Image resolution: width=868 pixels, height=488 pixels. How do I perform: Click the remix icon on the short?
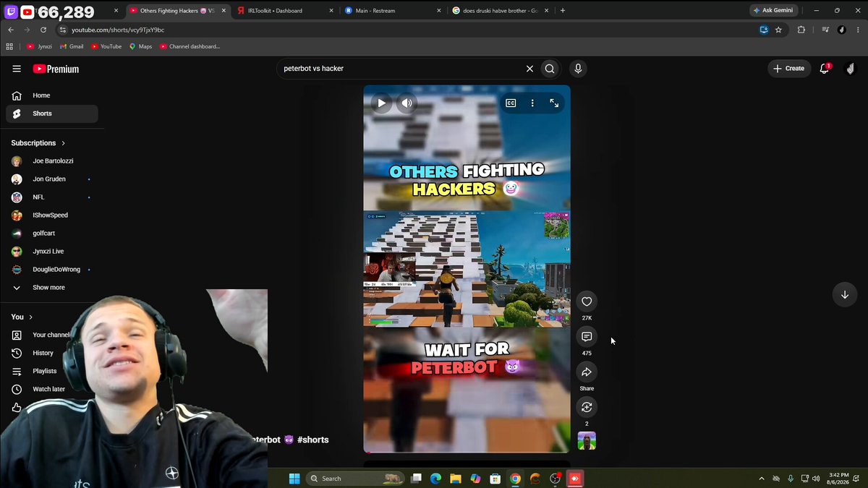(587, 407)
